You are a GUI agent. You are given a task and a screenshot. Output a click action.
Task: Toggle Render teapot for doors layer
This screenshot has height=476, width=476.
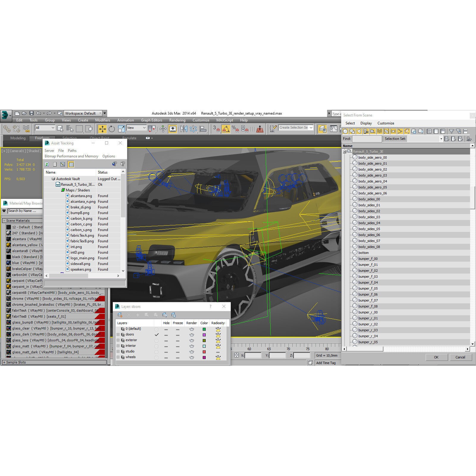pos(192,335)
